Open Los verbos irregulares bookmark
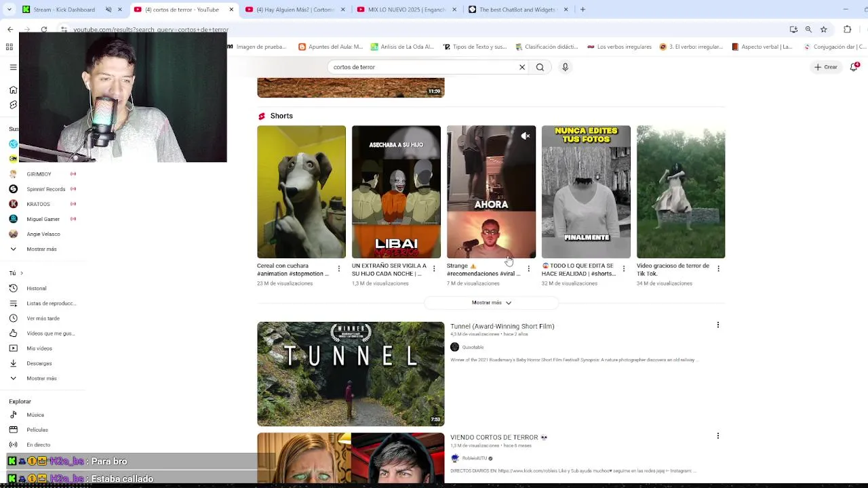The image size is (868, 488). point(619,47)
